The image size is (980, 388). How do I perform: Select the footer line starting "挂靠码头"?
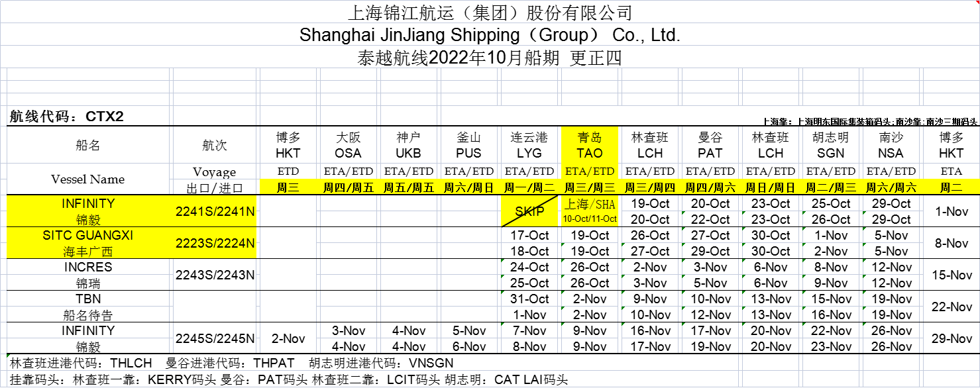click(289, 379)
